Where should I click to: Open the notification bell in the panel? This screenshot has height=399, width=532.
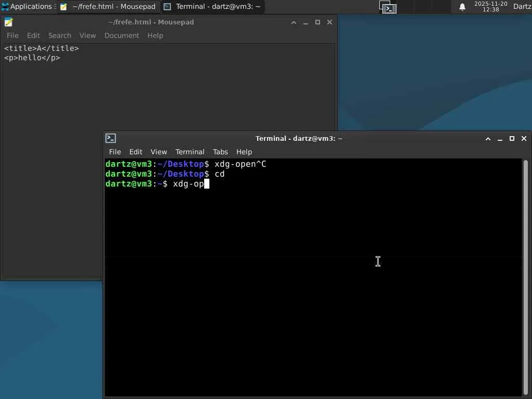click(x=462, y=7)
